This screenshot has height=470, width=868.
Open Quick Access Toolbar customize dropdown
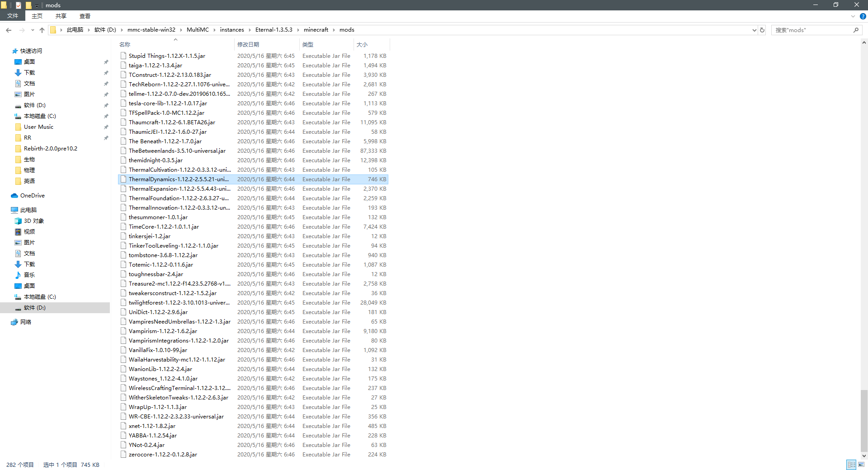(x=37, y=5)
